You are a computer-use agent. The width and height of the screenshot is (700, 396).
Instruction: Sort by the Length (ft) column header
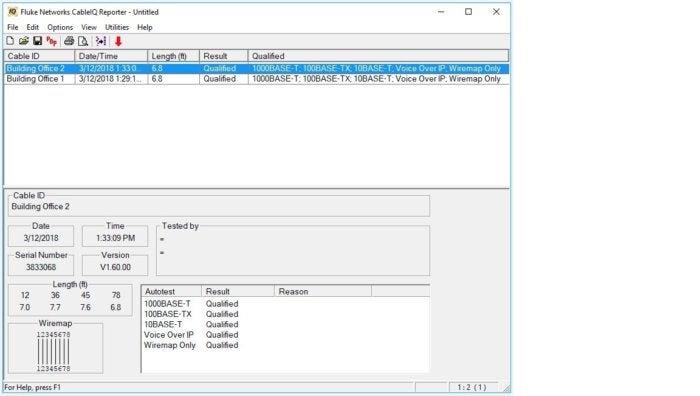click(x=173, y=56)
